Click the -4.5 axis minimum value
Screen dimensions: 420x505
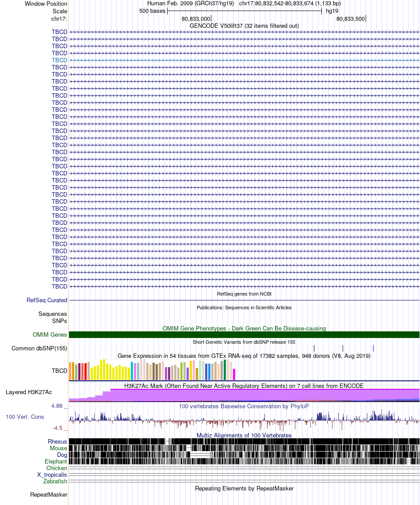tap(57, 429)
